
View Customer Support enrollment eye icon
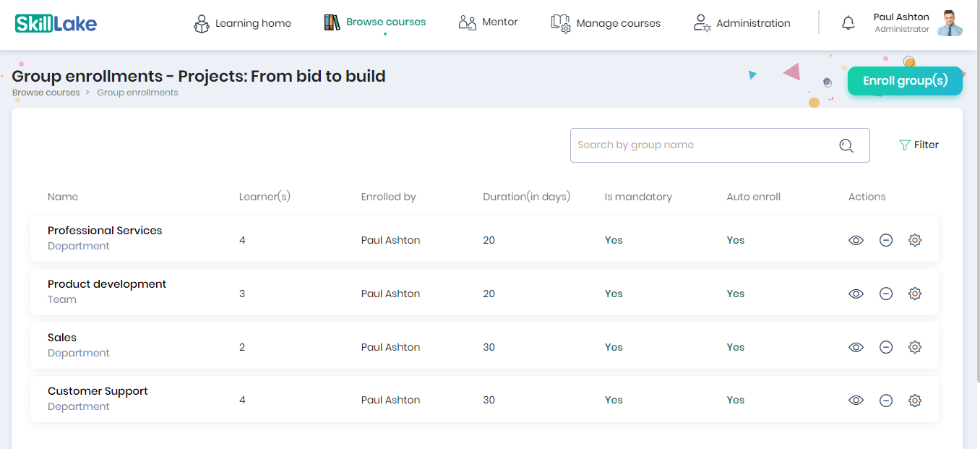pos(856,400)
